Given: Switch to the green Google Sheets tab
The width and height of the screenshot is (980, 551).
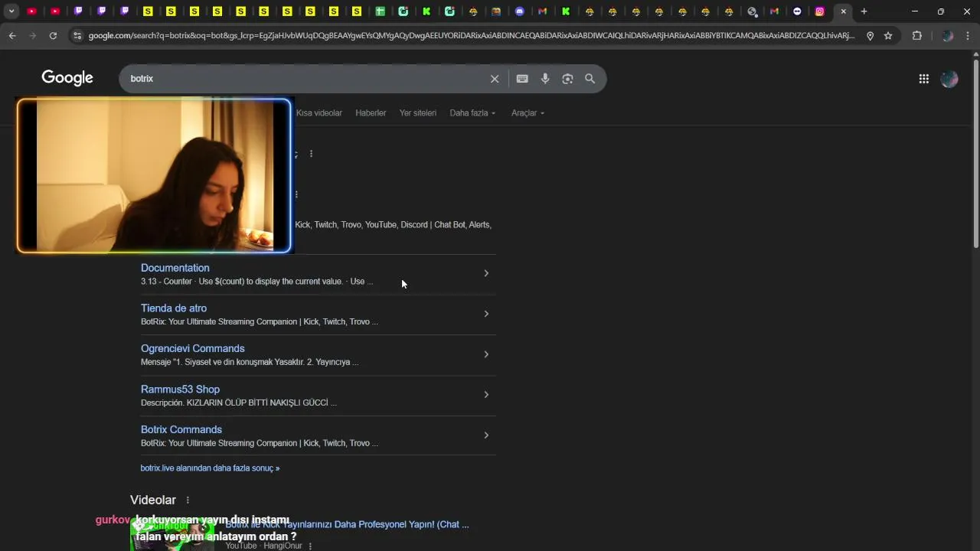Looking at the screenshot, I should pyautogui.click(x=380, y=11).
